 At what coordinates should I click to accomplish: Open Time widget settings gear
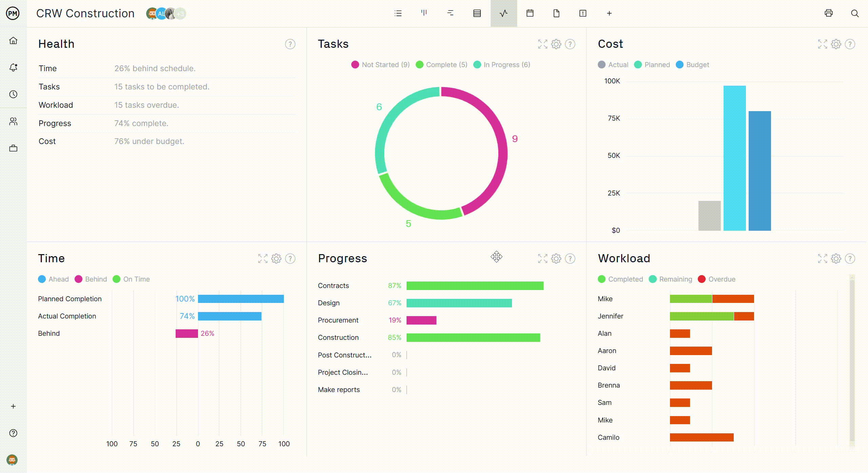tap(276, 259)
